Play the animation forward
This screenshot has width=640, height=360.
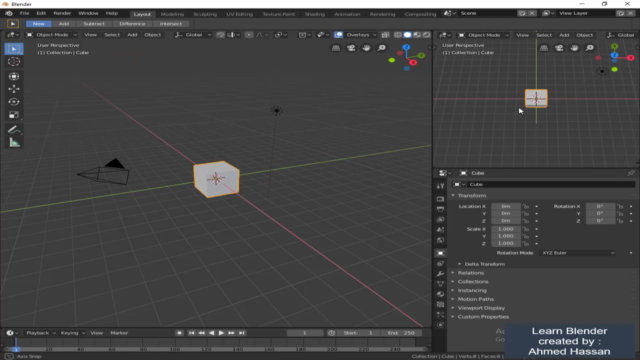[222, 333]
